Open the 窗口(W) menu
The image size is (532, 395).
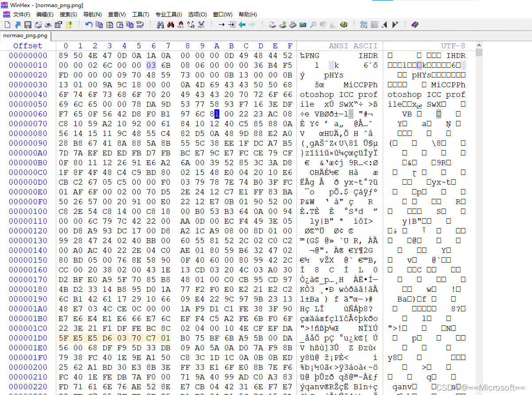(223, 15)
